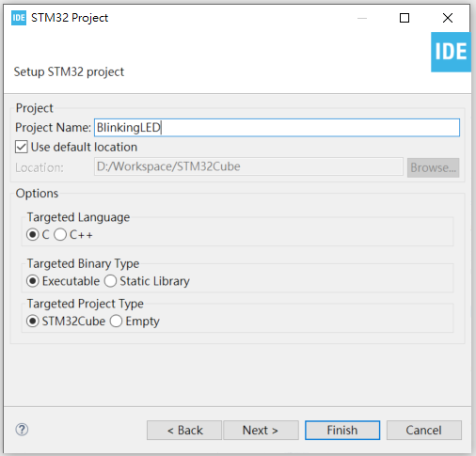Screen dimensions: 476x456
Task: Toggle the Use default location checkbox
Action: point(22,147)
